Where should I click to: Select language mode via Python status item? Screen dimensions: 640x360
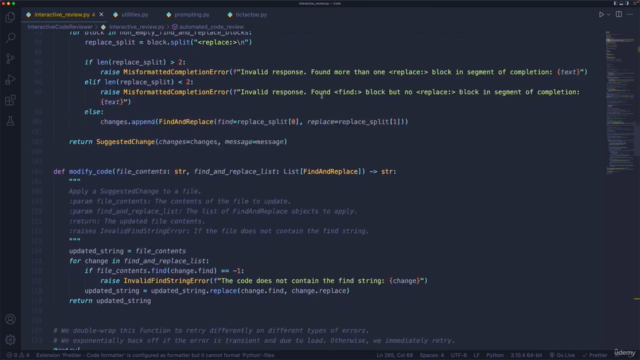(495, 355)
